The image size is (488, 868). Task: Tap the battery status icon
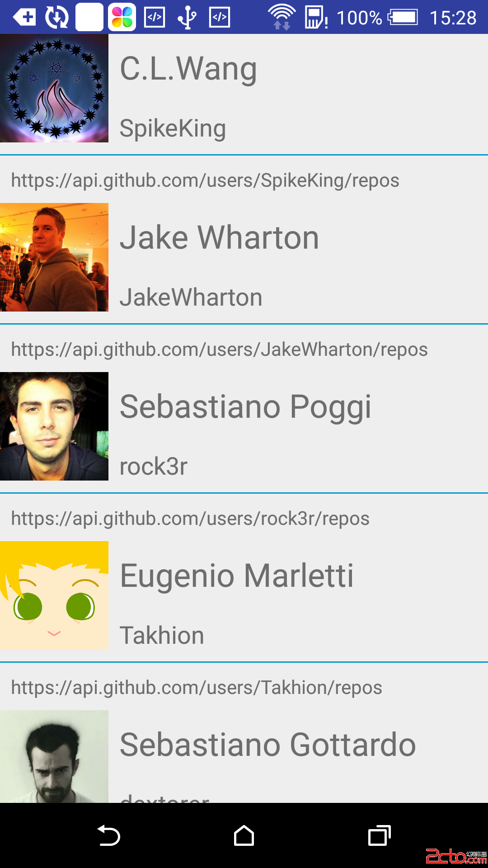[x=403, y=18]
